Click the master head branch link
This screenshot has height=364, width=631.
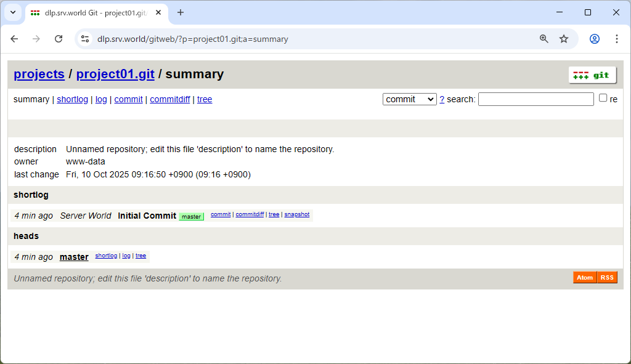(x=74, y=257)
